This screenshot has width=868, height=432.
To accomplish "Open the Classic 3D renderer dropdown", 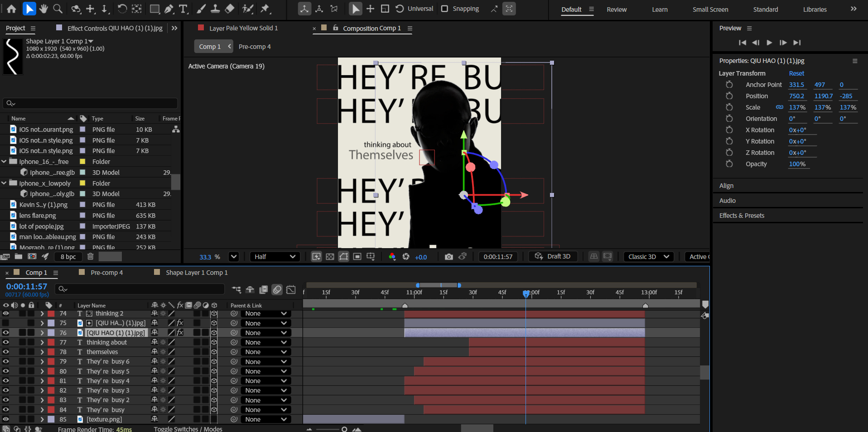I will 648,257.
